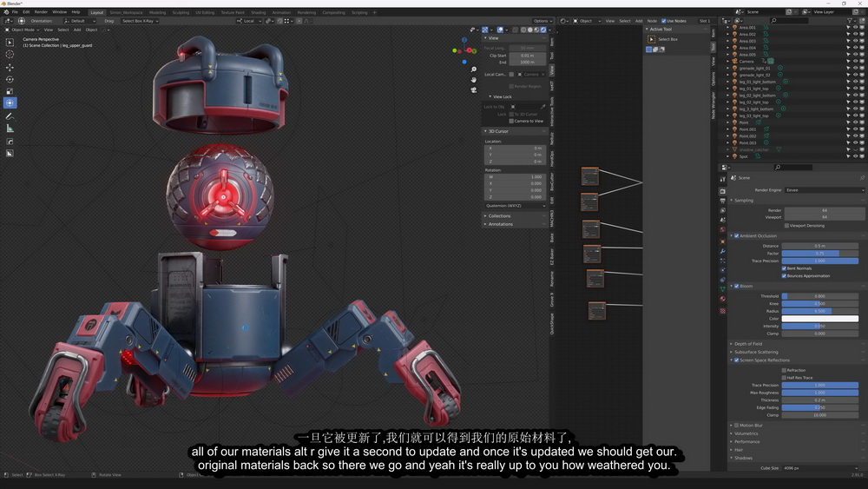Activate the 3D Cursor tool
This screenshot has width=868, height=489.
[x=10, y=54]
